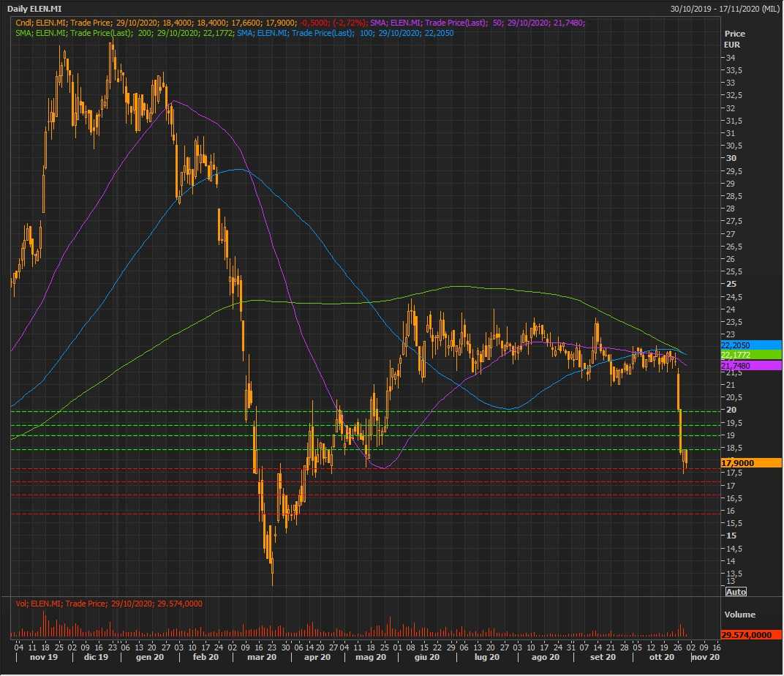Image resolution: width=784 pixels, height=676 pixels.
Task: Click the orange 17,9000 last price tag
Action: pos(751,462)
